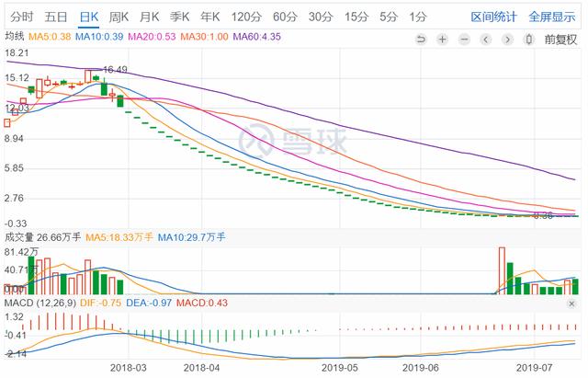
Task: Click the MA60 purple legend label
Action: [x=257, y=37]
